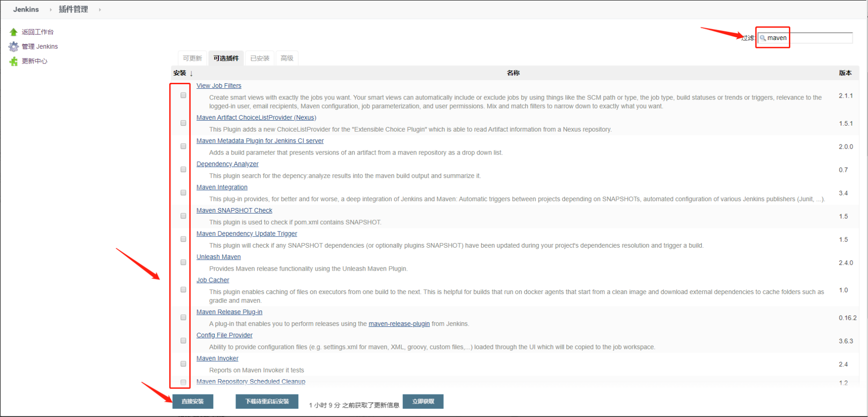This screenshot has width=868, height=417.
Task: Click the 版本 column header
Action: click(845, 73)
